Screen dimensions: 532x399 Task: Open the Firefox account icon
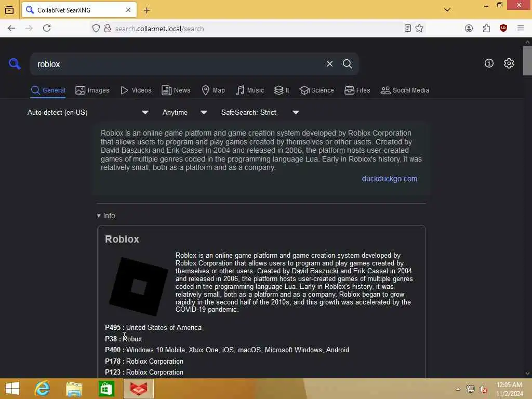coord(469,29)
